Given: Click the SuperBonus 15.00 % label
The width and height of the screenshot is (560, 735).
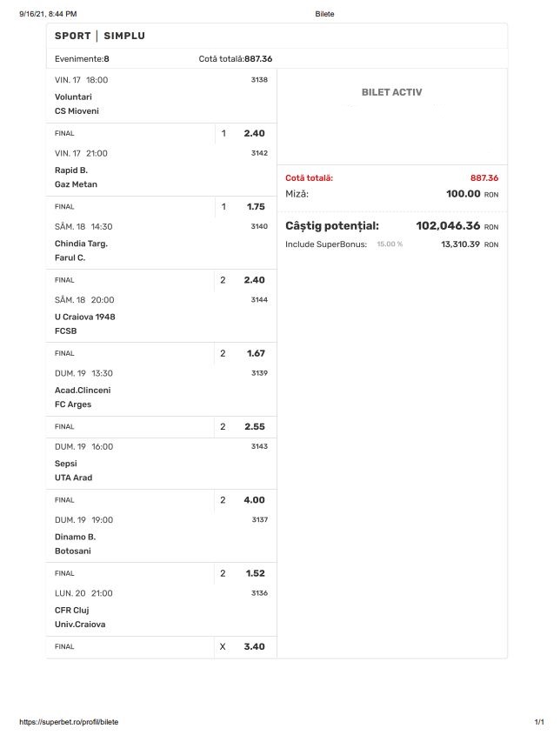Looking at the screenshot, I should (x=389, y=244).
